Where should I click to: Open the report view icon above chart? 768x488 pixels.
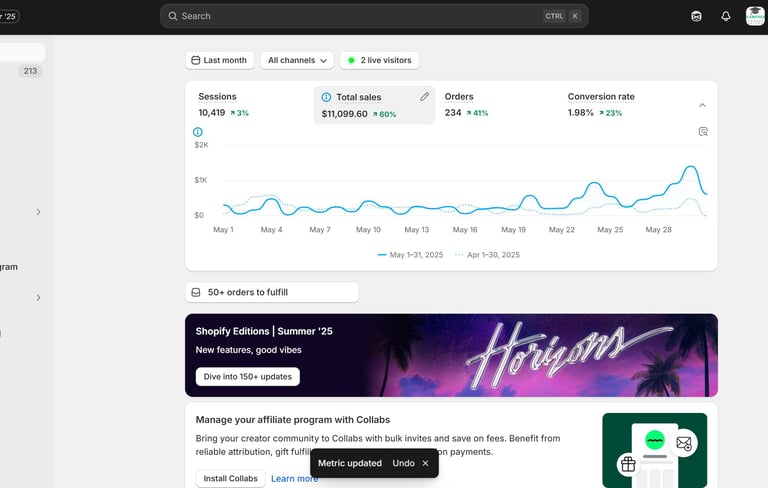pyautogui.click(x=703, y=131)
